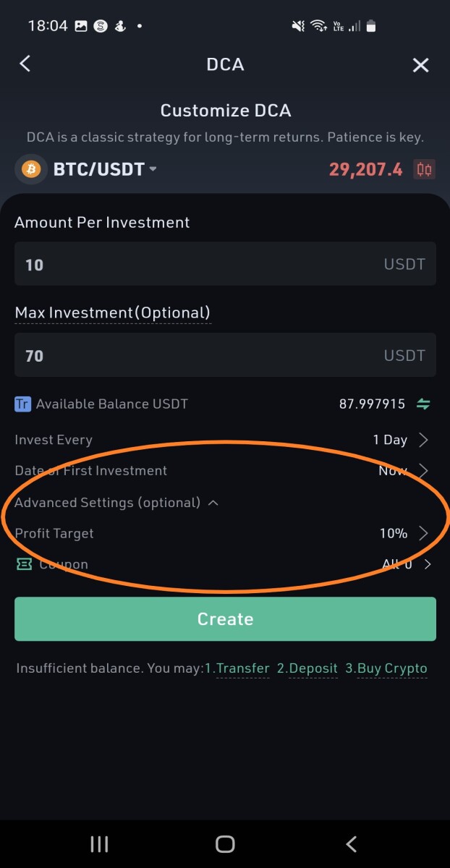Focus the Amount Per Investment field
The width and height of the screenshot is (450, 868).
225,264
